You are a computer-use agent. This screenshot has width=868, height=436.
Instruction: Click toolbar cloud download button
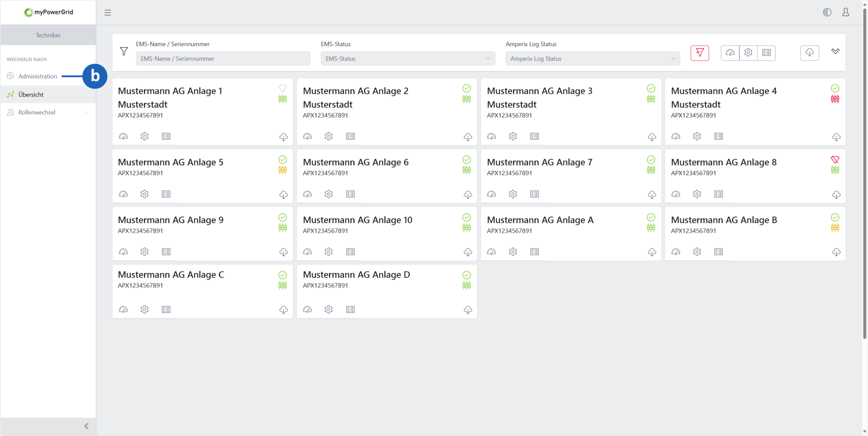coord(809,53)
